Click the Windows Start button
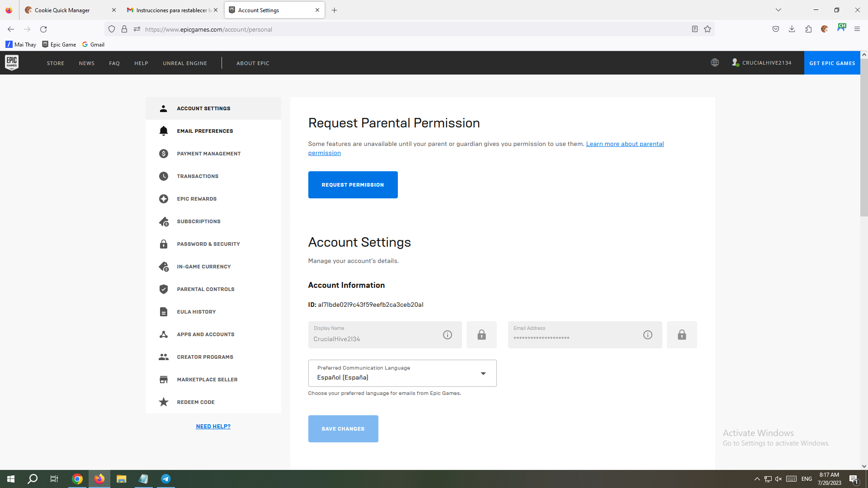Screen dimensions: 868x488 point(11,479)
